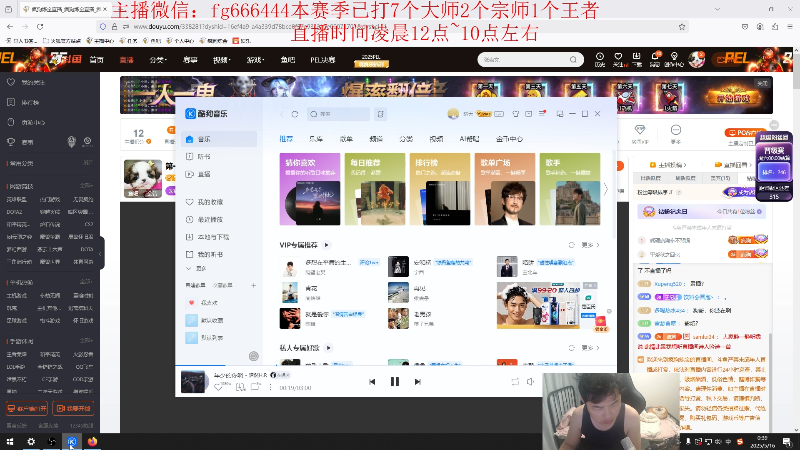Show next banner cards with right arrow

pos(606,189)
